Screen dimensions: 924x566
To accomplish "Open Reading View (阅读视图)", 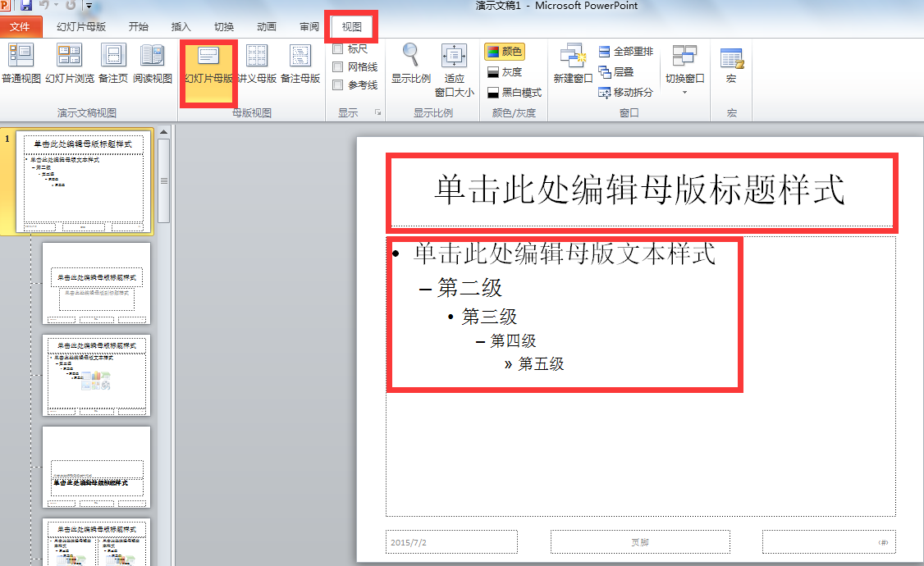I will (153, 64).
